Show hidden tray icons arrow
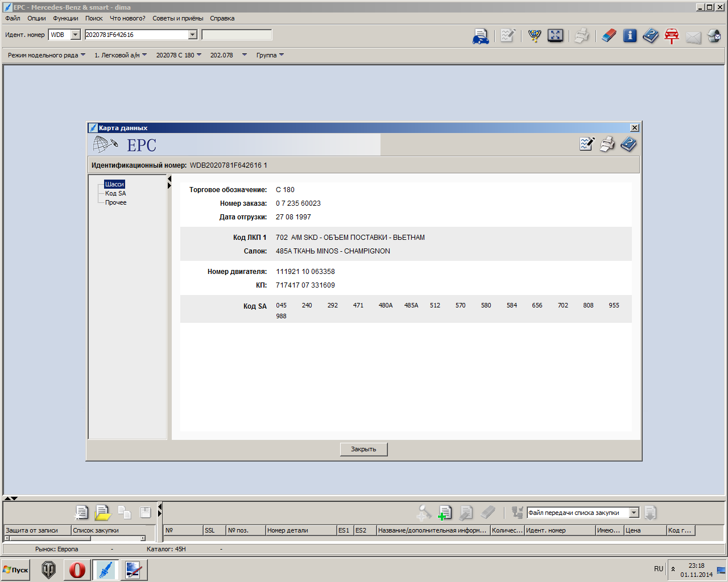This screenshot has height=582, width=728. click(673, 569)
